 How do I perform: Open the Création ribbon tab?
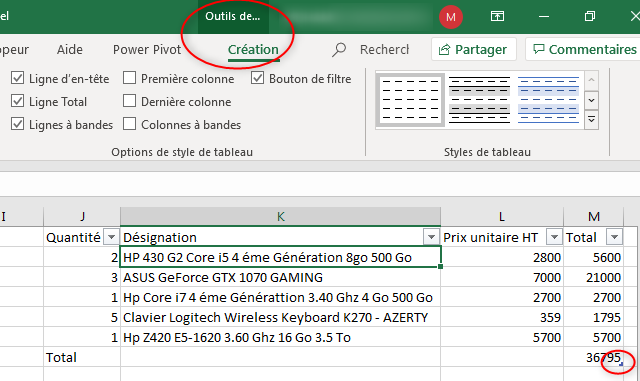(253, 49)
